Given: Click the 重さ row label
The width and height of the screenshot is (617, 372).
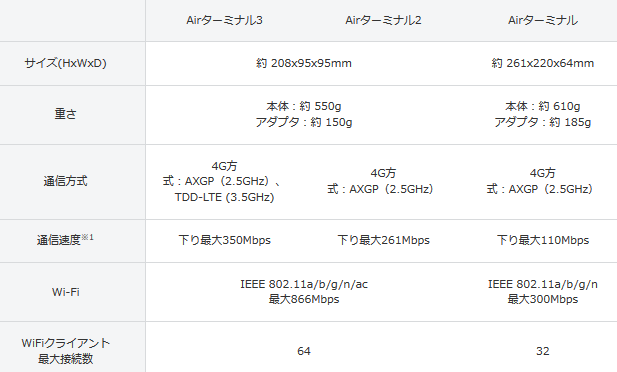Looking at the screenshot, I should click(x=65, y=114).
